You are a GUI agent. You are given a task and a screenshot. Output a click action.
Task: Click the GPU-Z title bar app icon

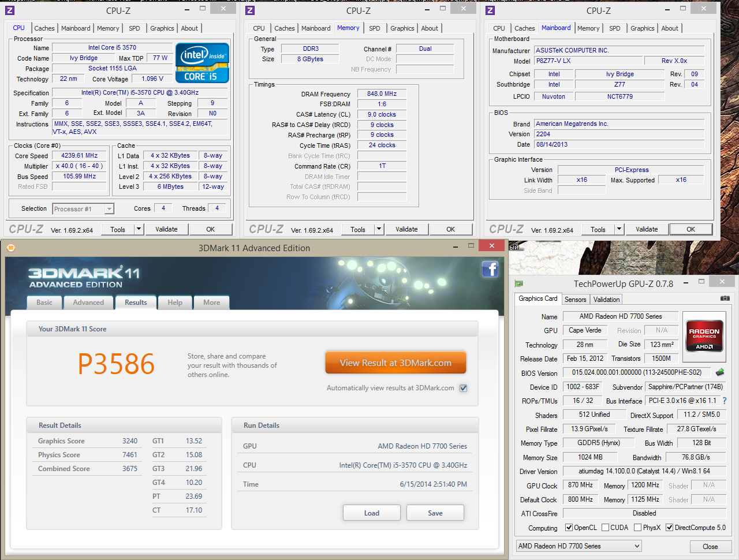point(519,283)
